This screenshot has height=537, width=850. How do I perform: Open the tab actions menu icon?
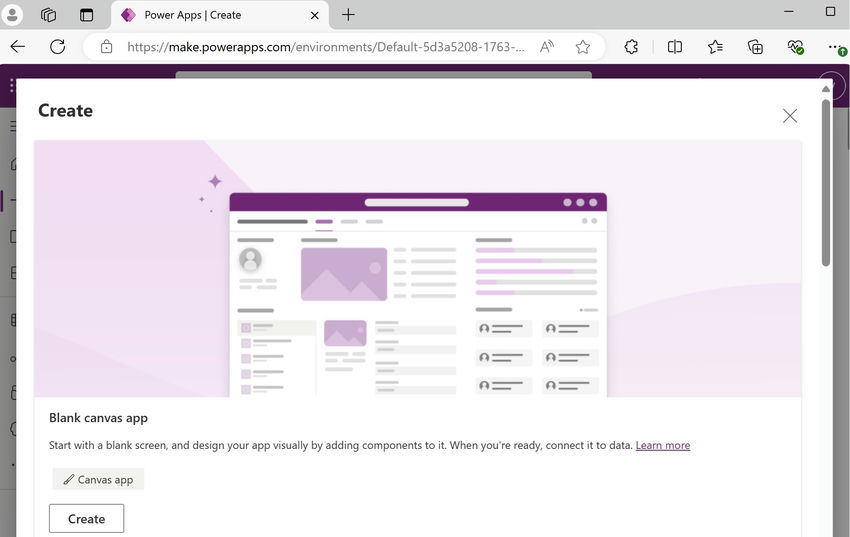point(86,15)
